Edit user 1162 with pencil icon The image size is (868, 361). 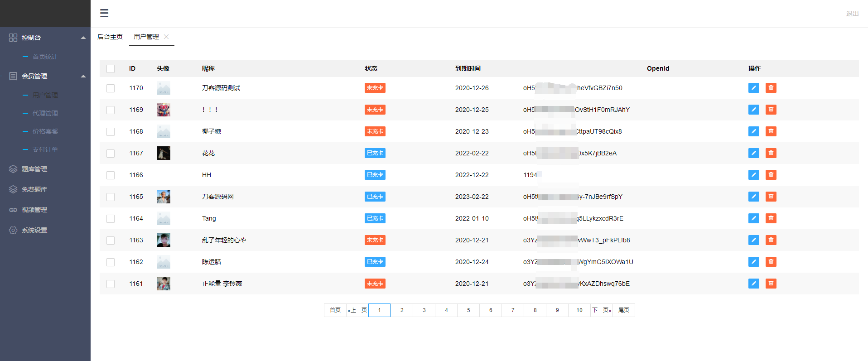754,262
